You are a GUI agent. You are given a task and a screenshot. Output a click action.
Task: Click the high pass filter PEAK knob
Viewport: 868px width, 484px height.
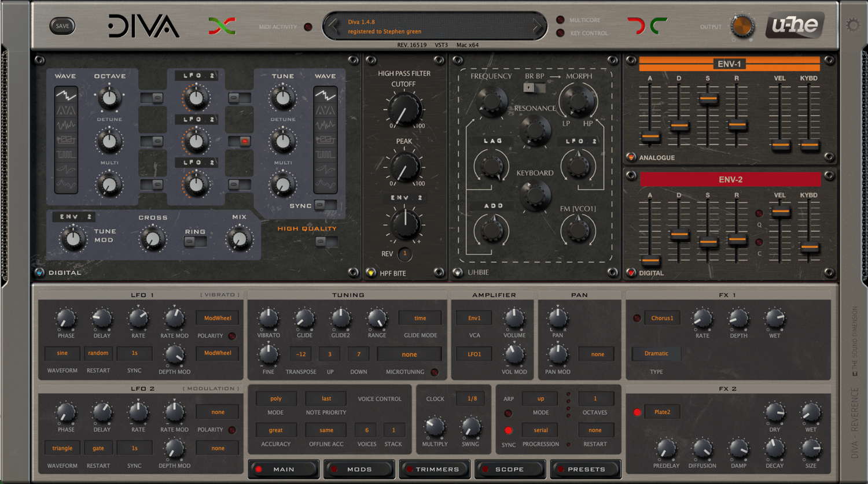404,166
